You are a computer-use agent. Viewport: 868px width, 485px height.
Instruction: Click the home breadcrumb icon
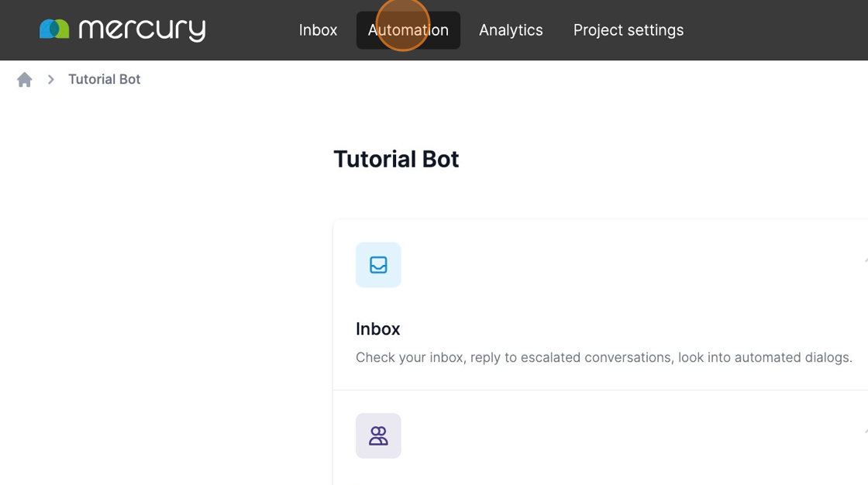tap(25, 80)
